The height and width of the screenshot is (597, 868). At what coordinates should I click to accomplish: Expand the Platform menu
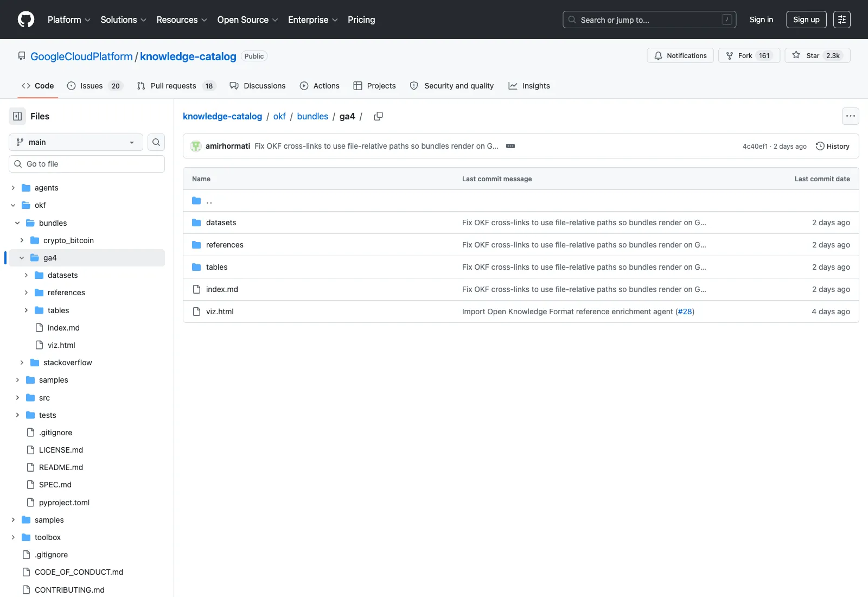point(69,20)
